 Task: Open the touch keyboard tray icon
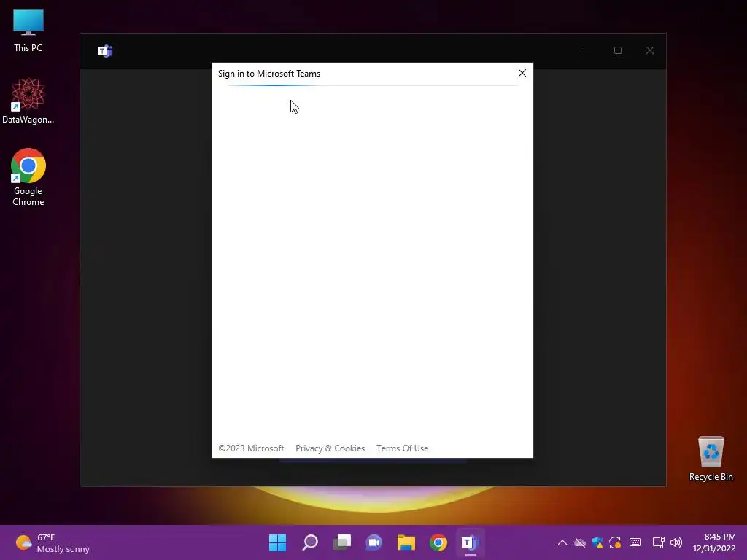tap(635, 542)
